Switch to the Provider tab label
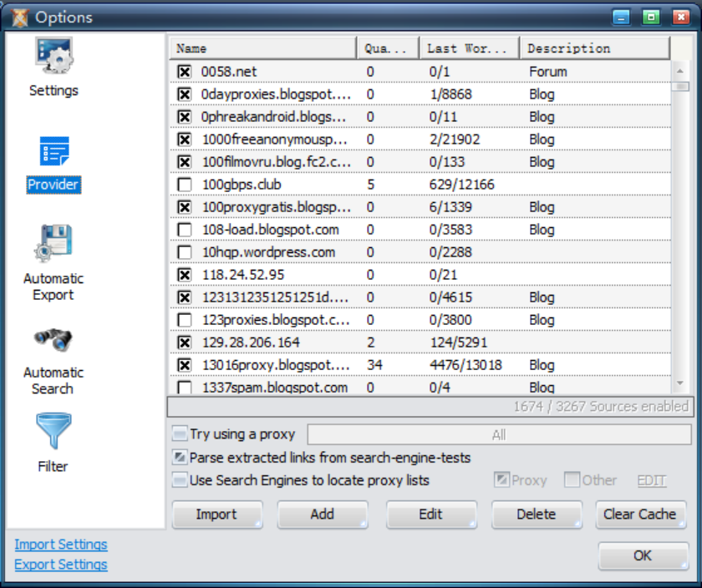This screenshot has height=588, width=702. 53,185
